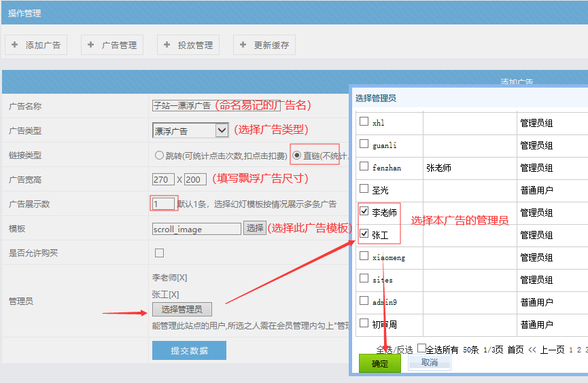Click the green 确定 button
588x383 pixels.
pos(380,363)
